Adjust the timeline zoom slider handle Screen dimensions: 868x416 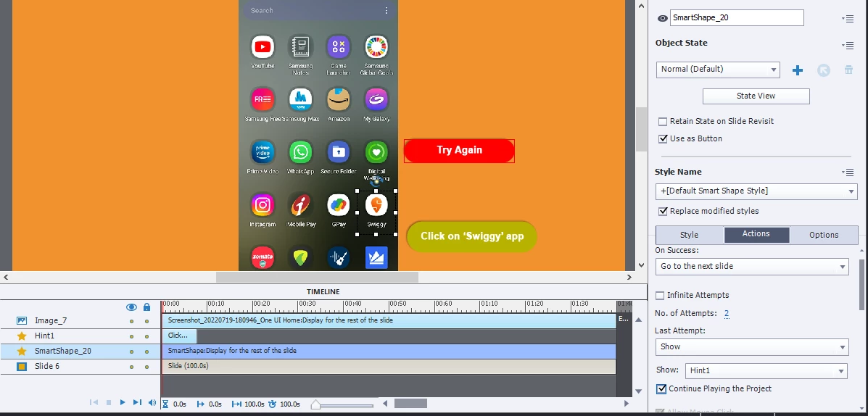point(315,405)
